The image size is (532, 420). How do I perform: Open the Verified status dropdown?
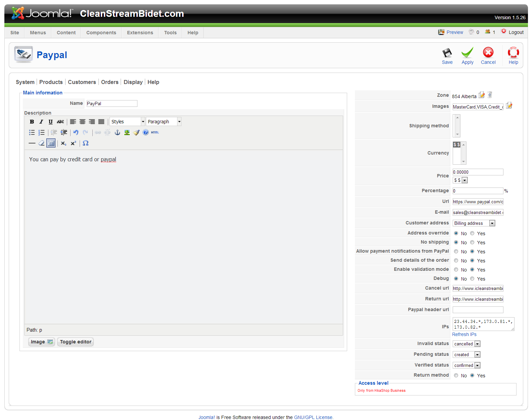pyautogui.click(x=466, y=365)
